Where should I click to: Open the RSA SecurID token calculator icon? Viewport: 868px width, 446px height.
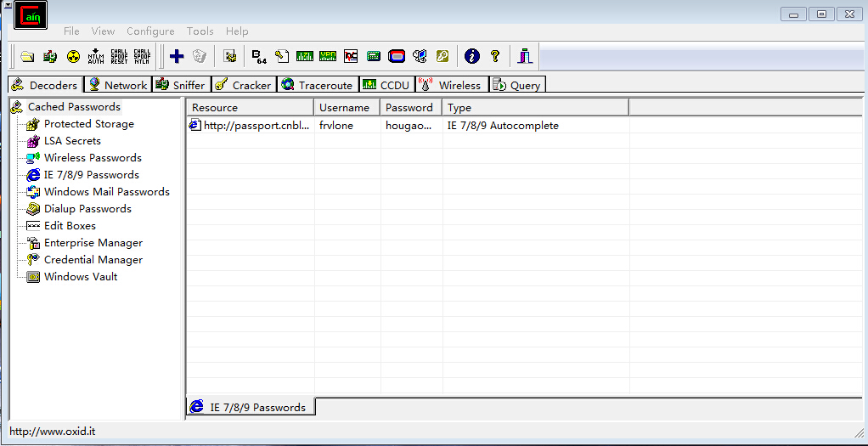(397, 56)
